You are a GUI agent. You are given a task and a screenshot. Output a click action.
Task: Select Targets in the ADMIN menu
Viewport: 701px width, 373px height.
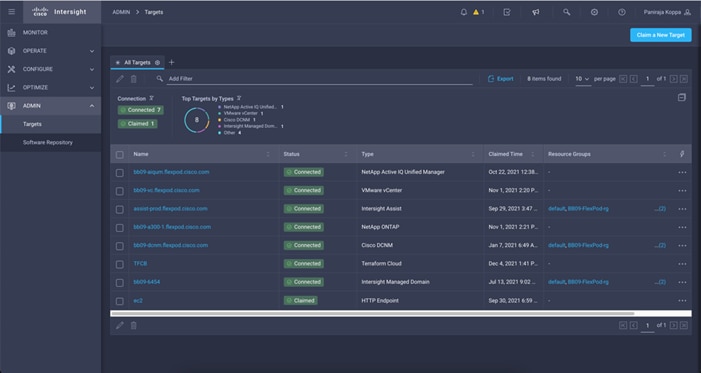(x=51, y=124)
